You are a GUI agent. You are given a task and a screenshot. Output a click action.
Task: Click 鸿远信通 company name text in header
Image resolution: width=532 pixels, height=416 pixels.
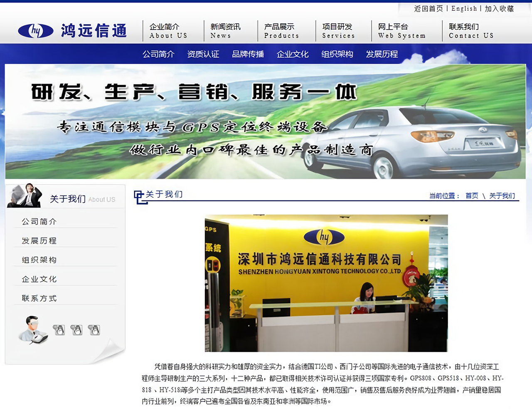pyautogui.click(x=94, y=31)
